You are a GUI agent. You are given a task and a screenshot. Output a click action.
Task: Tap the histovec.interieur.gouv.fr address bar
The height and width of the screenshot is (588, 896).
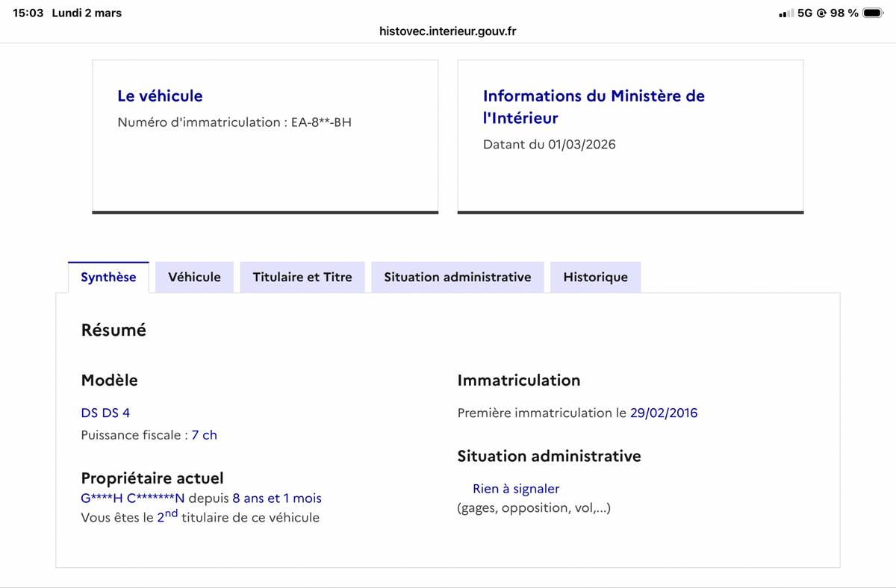448,31
